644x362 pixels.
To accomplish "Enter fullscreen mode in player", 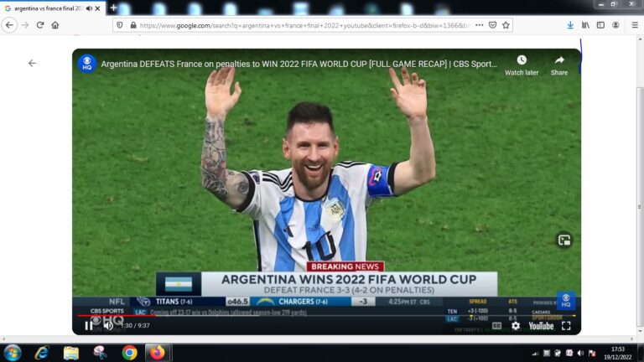I will coord(566,326).
